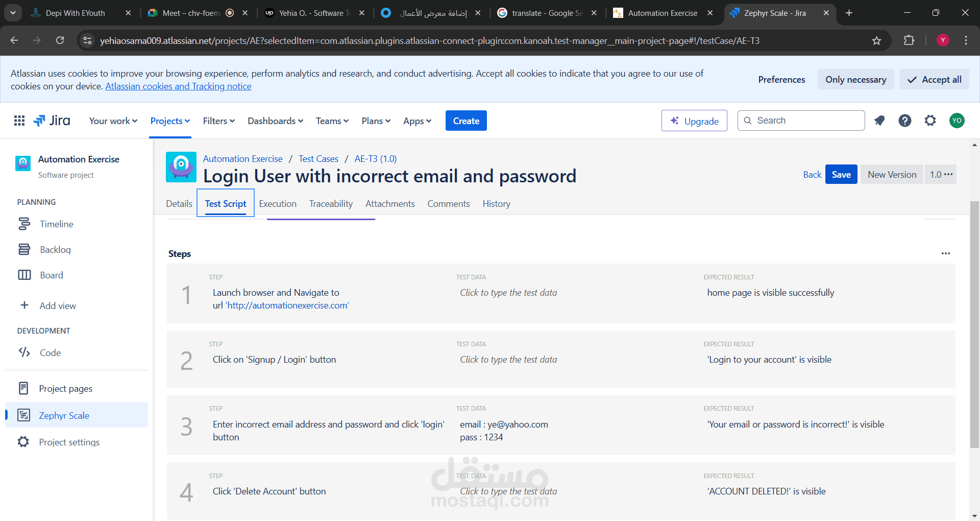Viewport: 980px width, 521px height.
Task: Expand the Dashboards dropdown
Action: [276, 121]
